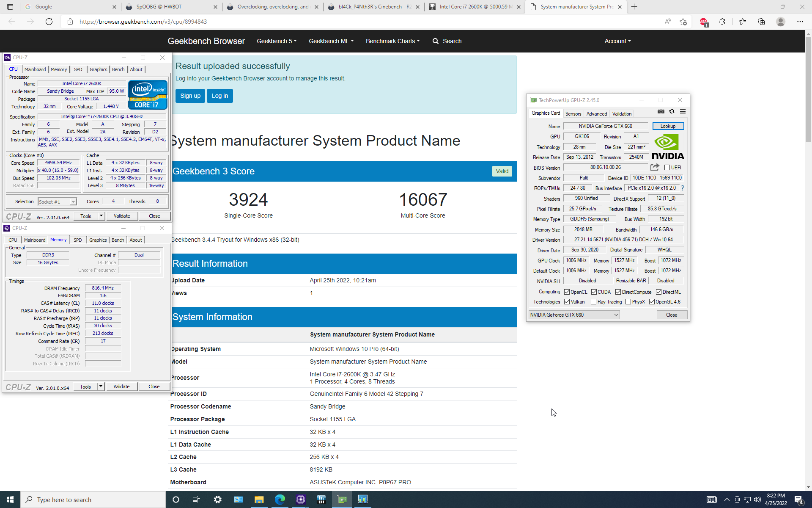Expand the Geekbench 5 dropdown menu
Viewport: 812px width, 508px height.
point(277,41)
